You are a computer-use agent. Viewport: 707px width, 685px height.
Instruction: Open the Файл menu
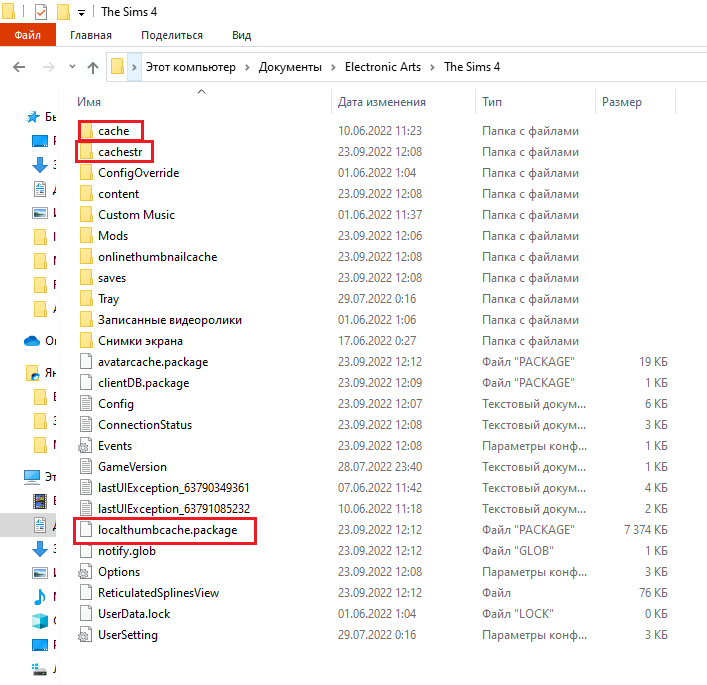tap(28, 35)
